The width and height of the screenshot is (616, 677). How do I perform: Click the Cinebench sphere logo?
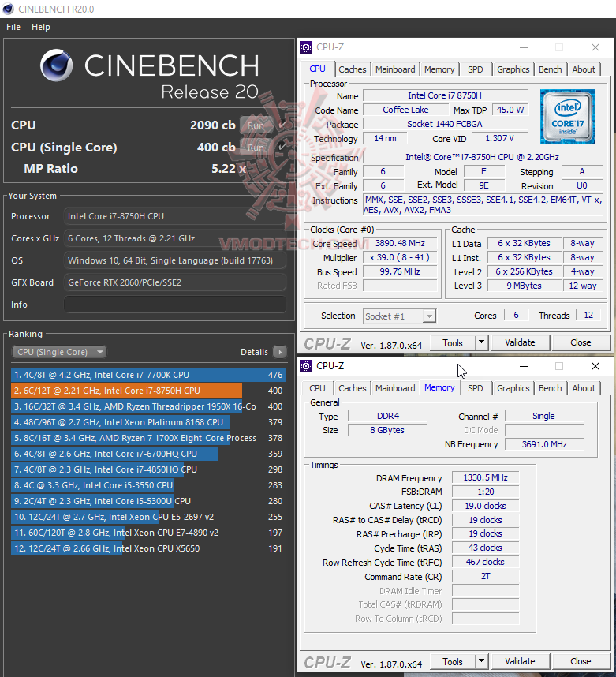57,65
